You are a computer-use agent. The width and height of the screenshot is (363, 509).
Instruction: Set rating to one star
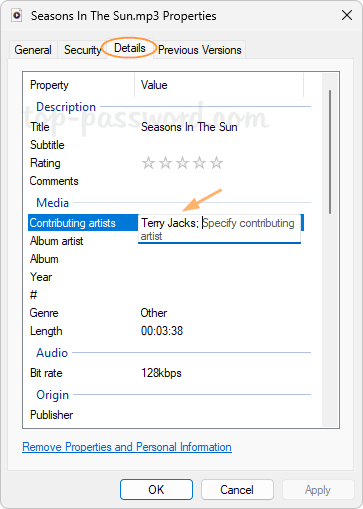148,163
